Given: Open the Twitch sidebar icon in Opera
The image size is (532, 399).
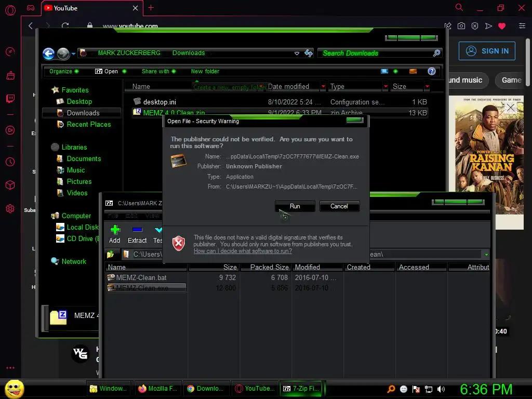Looking at the screenshot, I should click(10, 99).
